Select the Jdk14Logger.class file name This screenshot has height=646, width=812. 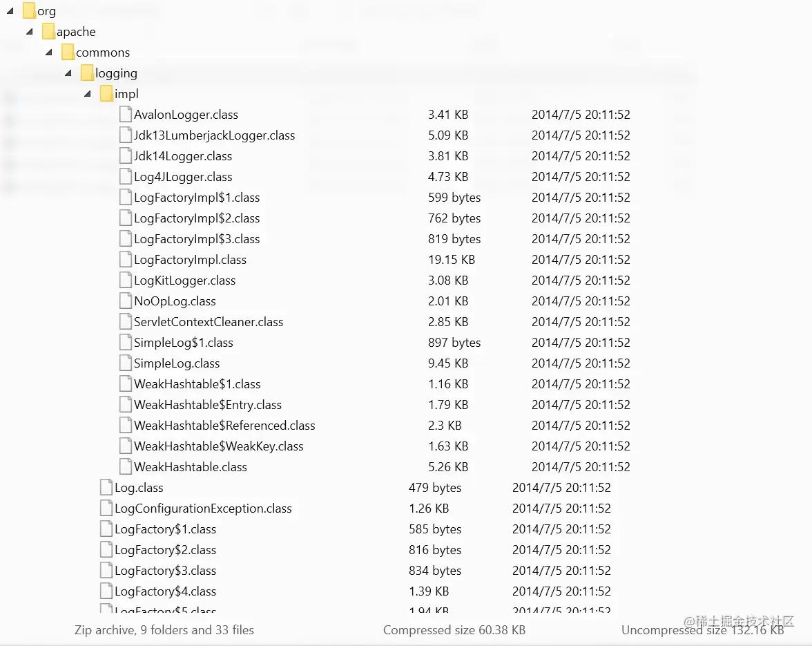[183, 156]
